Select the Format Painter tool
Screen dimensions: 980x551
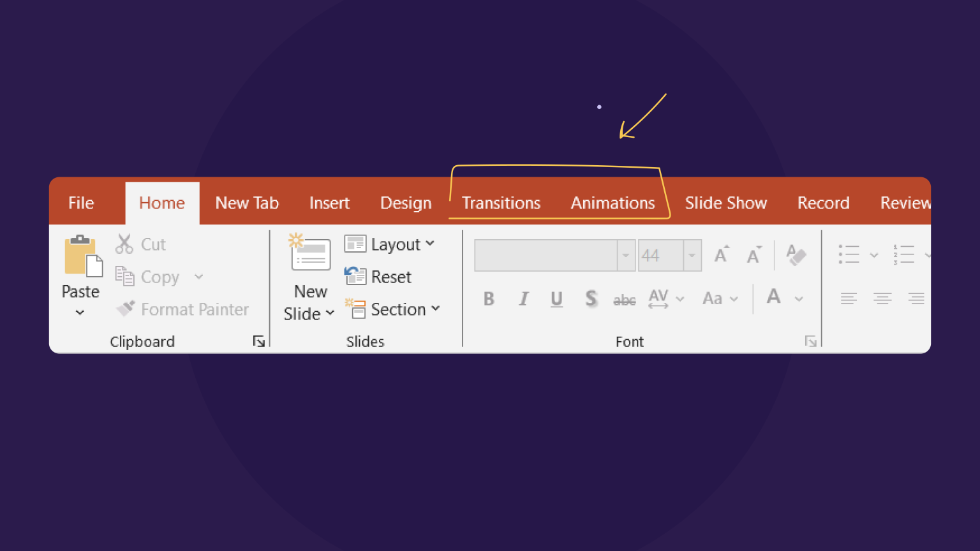click(x=184, y=309)
